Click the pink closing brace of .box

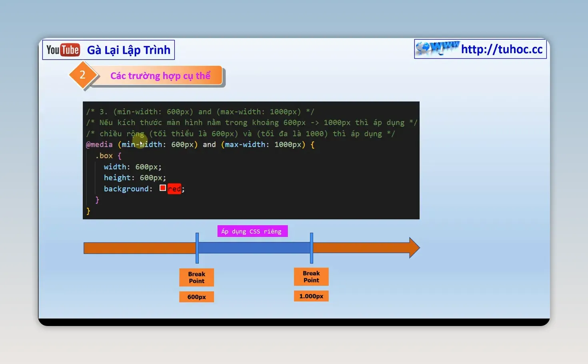pos(97,200)
